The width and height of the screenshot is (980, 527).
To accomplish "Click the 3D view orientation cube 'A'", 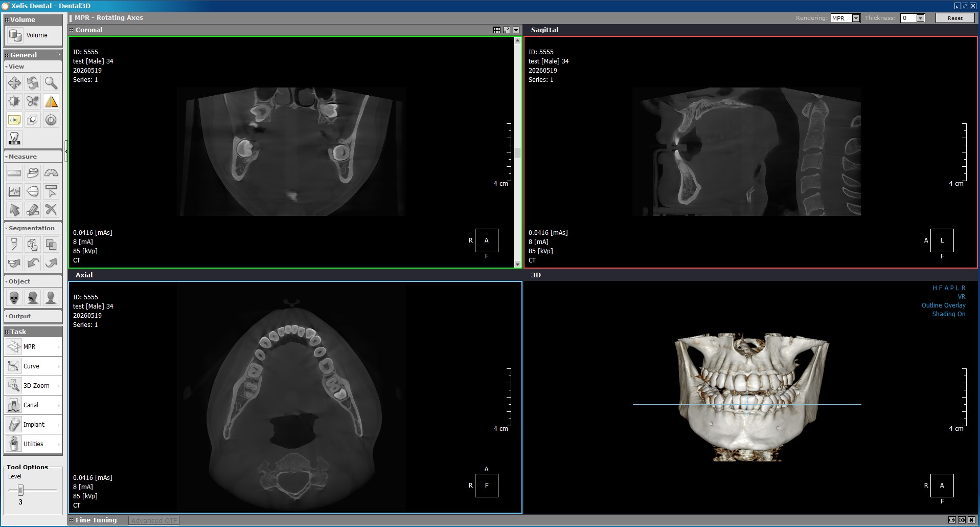I will (x=942, y=486).
